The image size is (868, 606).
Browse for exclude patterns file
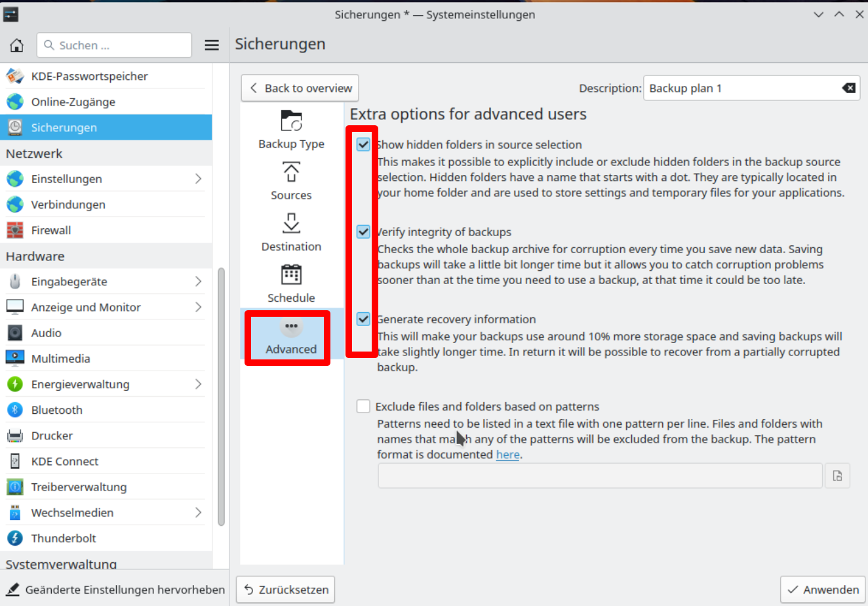click(837, 476)
